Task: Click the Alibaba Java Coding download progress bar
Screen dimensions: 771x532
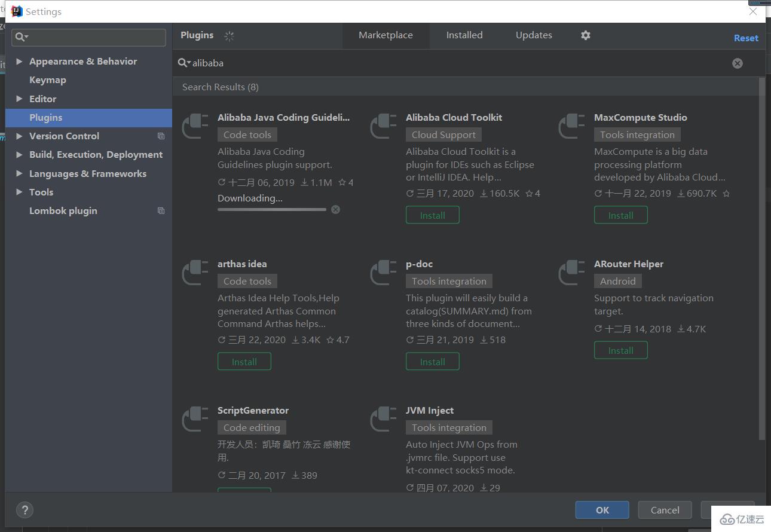Action: pyautogui.click(x=272, y=209)
